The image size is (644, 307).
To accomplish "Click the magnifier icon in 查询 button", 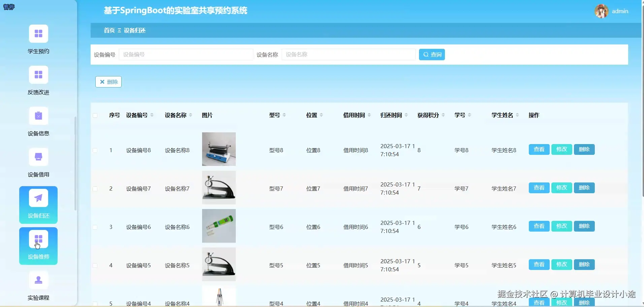I will (426, 54).
